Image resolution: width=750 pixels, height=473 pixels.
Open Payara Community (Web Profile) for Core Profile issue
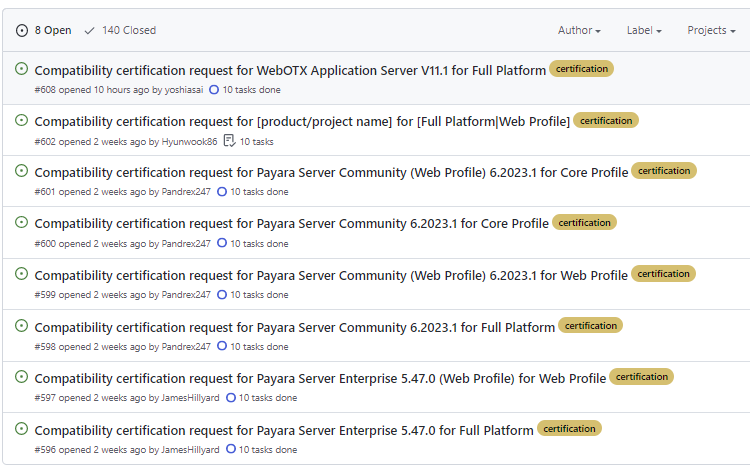[331, 173]
